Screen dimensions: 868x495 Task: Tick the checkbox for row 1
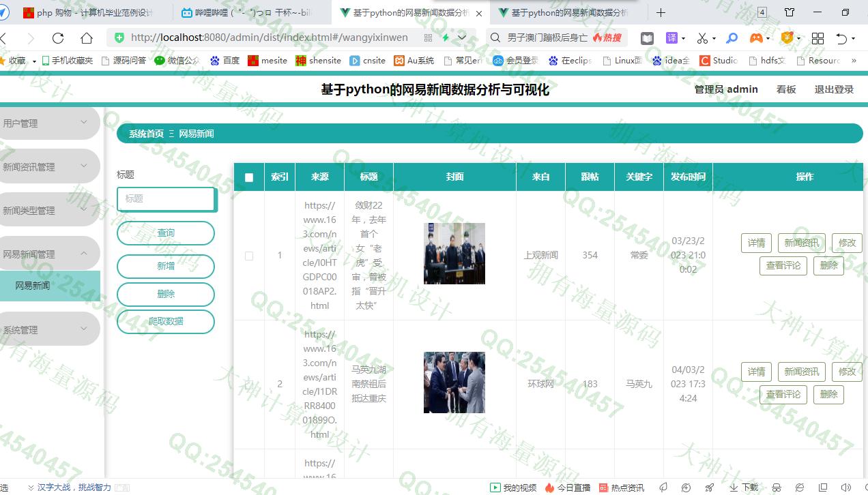click(249, 256)
